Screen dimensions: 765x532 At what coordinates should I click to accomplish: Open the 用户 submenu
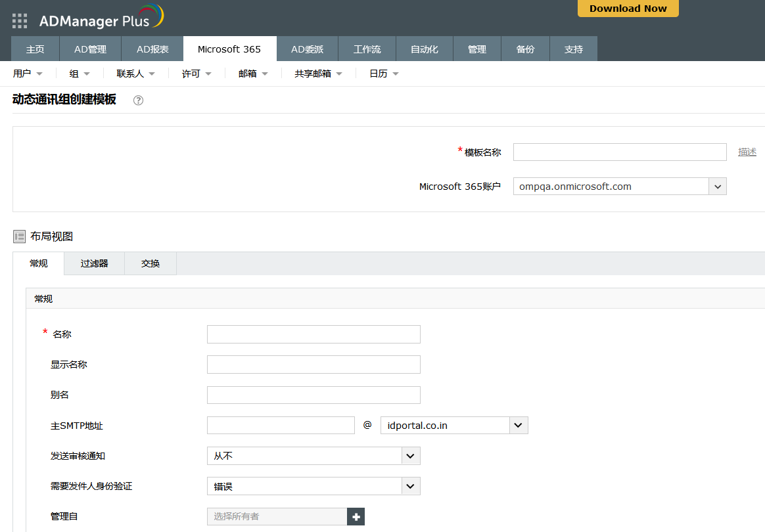click(x=28, y=74)
